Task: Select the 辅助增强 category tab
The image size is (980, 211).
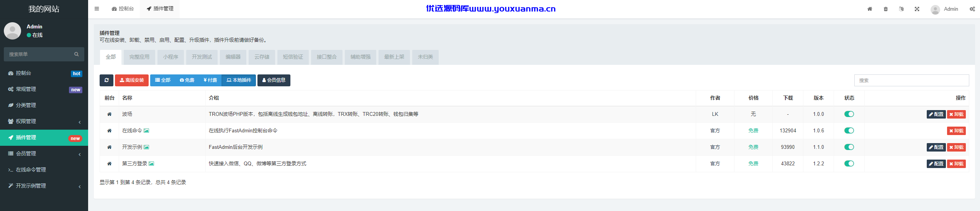Action: click(360, 57)
